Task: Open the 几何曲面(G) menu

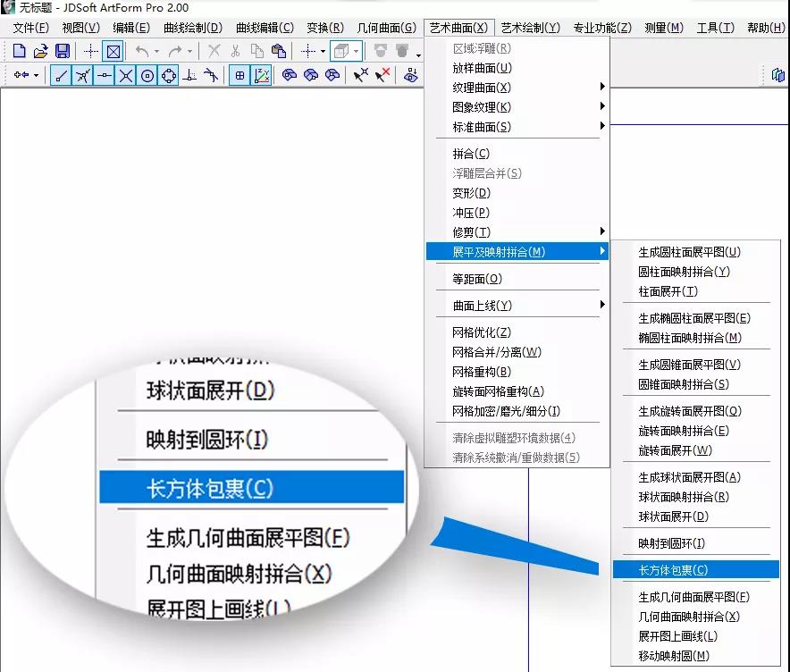Action: (385, 28)
